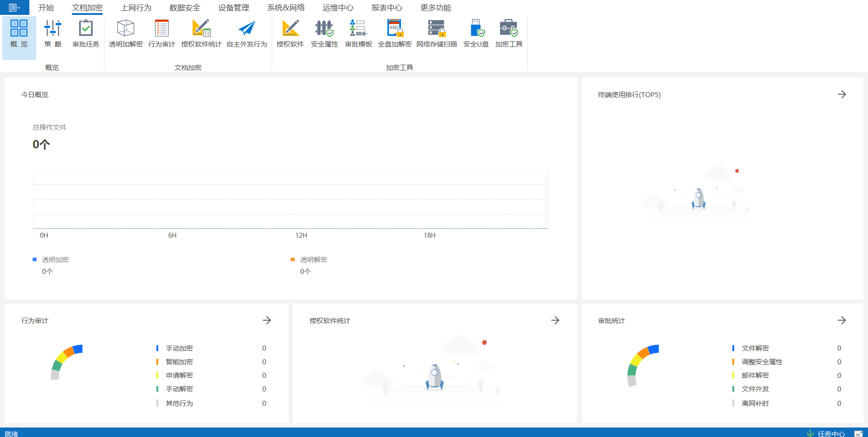
Task: Click the 12H mark on the chart axis
Action: [301, 235]
